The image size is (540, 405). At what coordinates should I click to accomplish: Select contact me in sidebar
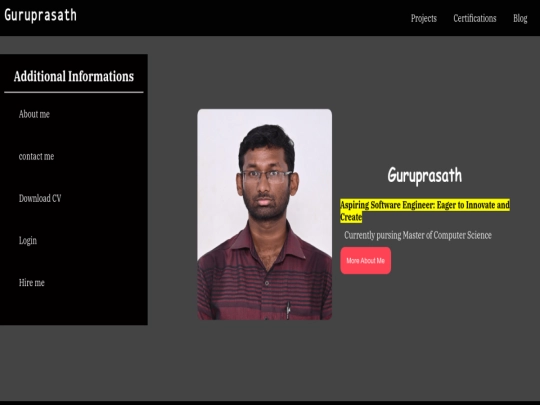(x=36, y=156)
